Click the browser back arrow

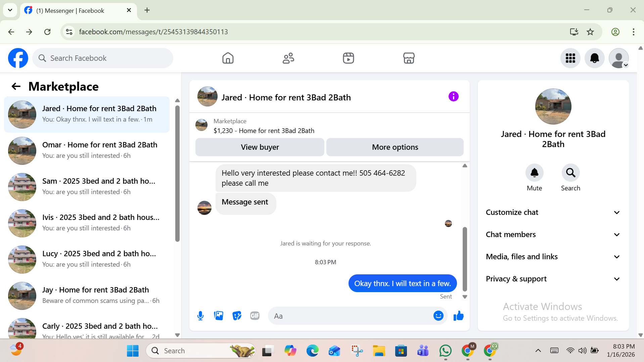(11, 32)
